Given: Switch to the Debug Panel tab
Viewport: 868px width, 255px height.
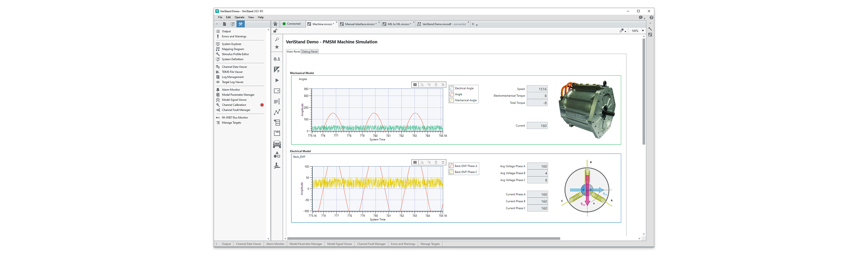Looking at the screenshot, I should tap(310, 52).
